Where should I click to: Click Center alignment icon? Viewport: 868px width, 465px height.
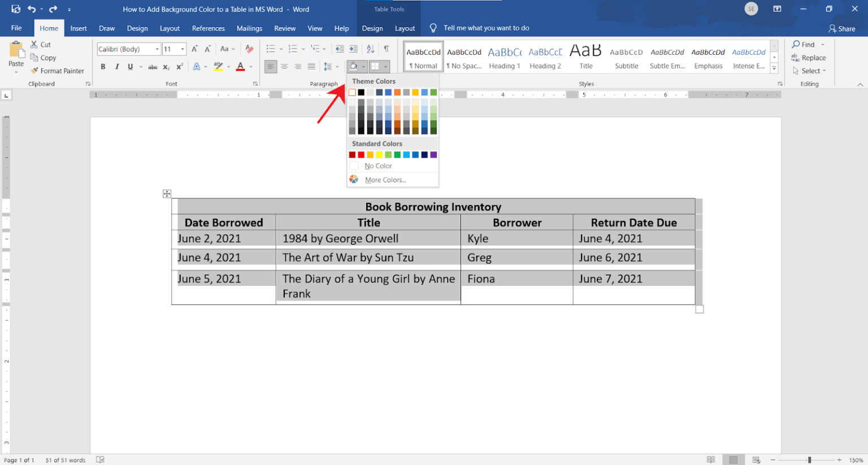pos(284,67)
